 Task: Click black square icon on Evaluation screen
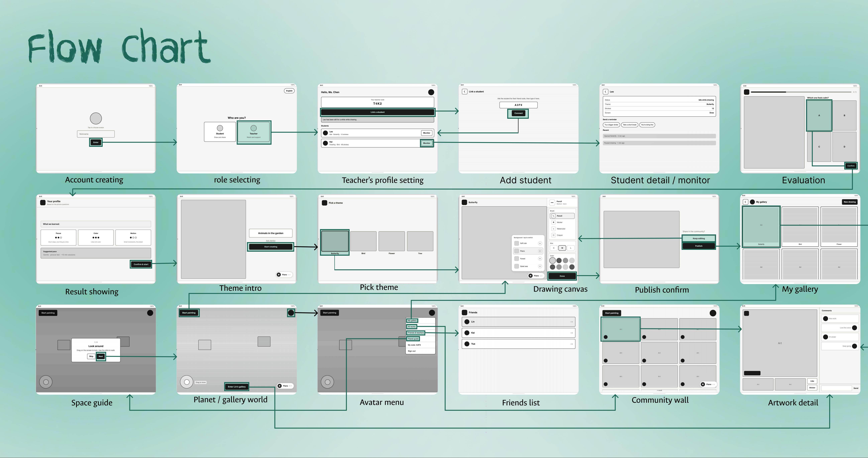(x=747, y=92)
